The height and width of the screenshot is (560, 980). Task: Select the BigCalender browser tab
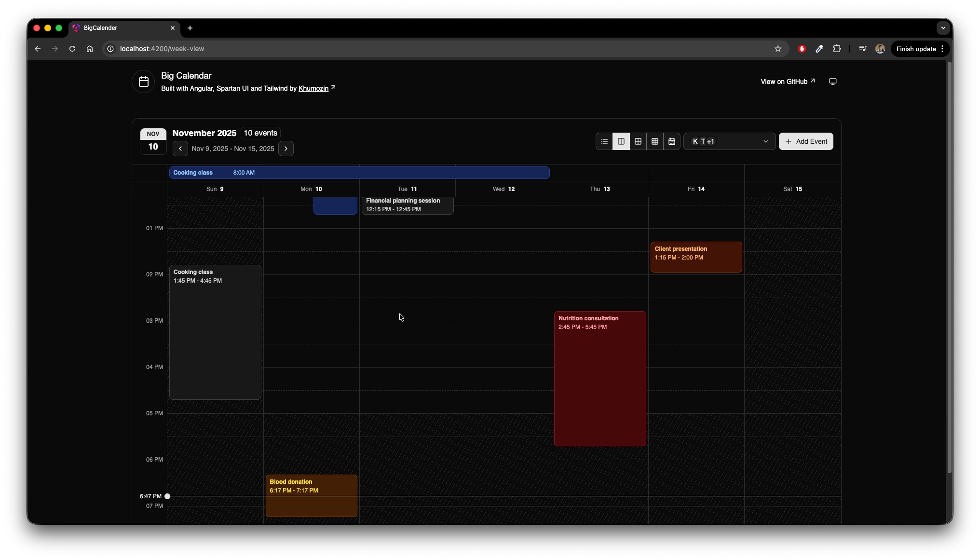(x=121, y=28)
